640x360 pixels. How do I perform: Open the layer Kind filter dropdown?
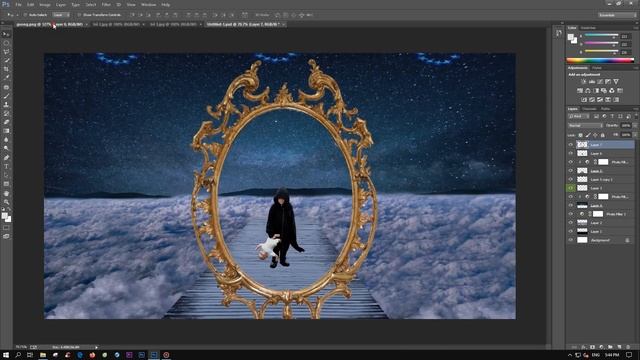tap(579, 117)
